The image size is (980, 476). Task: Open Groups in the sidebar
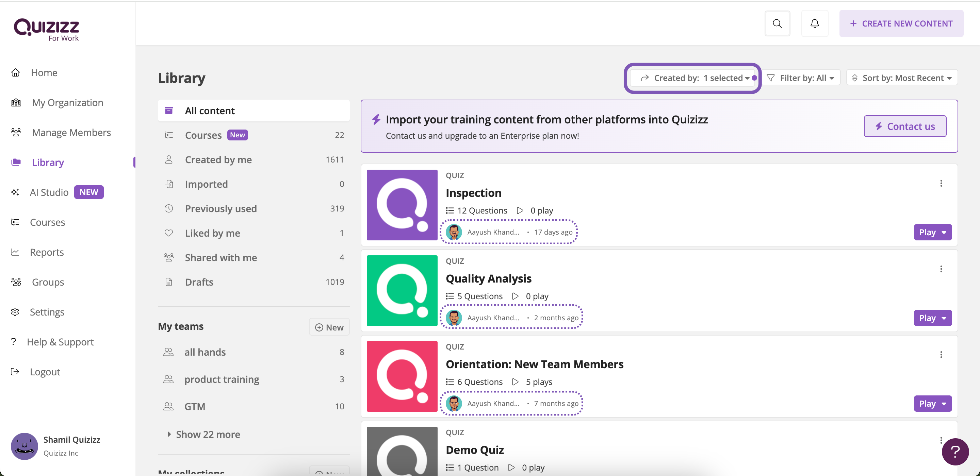click(x=37, y=282)
